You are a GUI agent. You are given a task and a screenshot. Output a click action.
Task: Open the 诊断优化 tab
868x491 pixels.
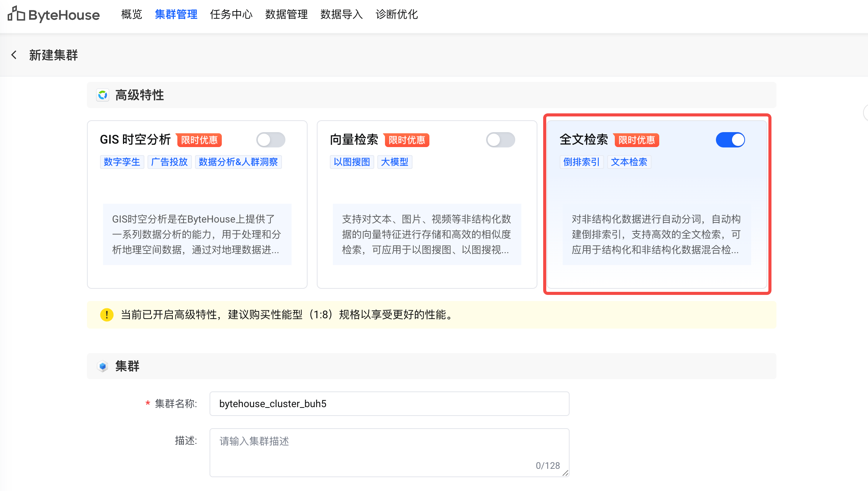[397, 15]
